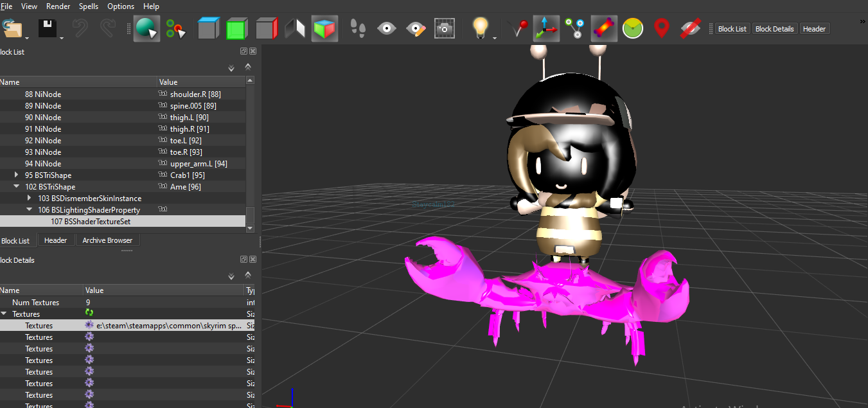Open the File menu

click(x=6, y=6)
